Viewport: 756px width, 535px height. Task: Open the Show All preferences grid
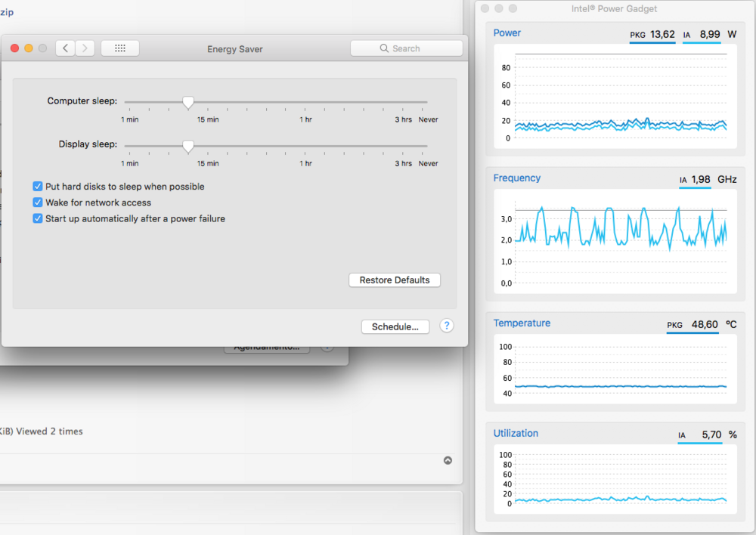(x=119, y=48)
